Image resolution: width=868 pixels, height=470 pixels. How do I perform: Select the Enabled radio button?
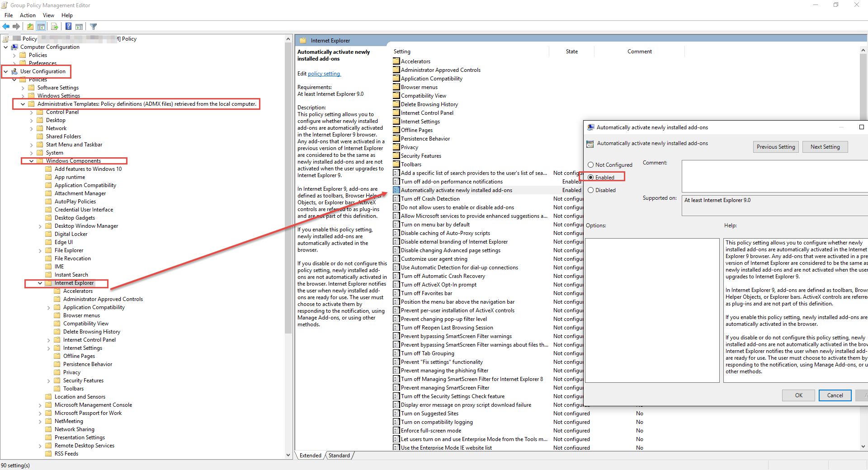pos(590,177)
